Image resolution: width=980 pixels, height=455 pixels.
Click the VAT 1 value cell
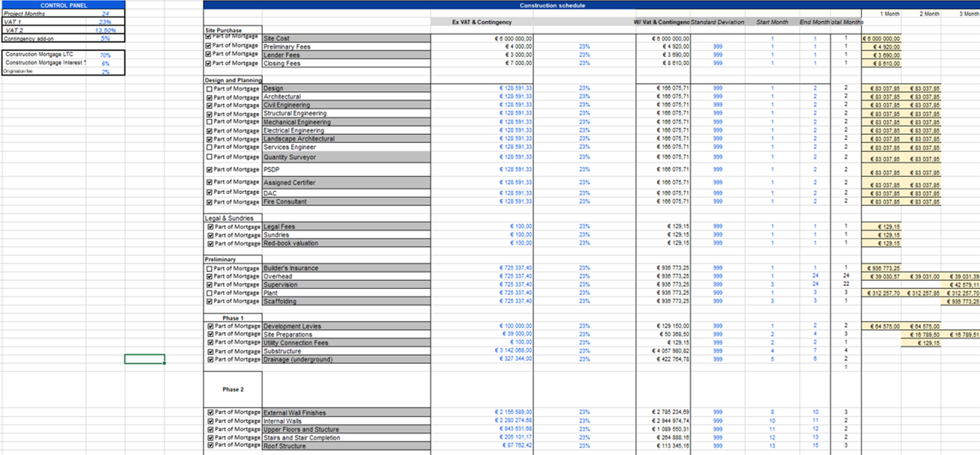[x=105, y=21]
